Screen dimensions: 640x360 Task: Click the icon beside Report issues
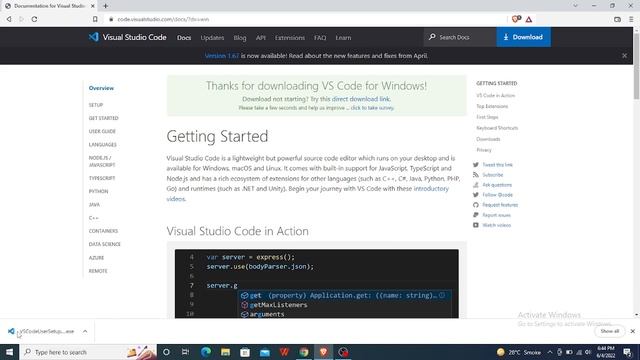[476, 215]
